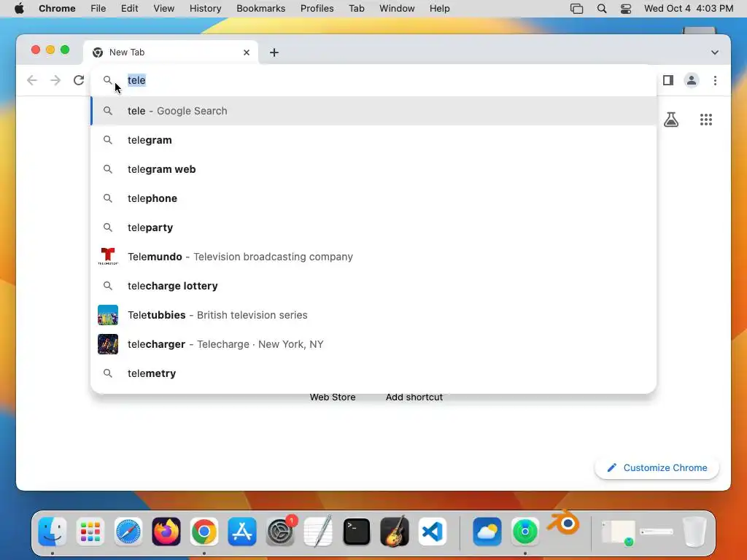Open the Search Labs flask icon
The image size is (747, 560).
(671, 120)
